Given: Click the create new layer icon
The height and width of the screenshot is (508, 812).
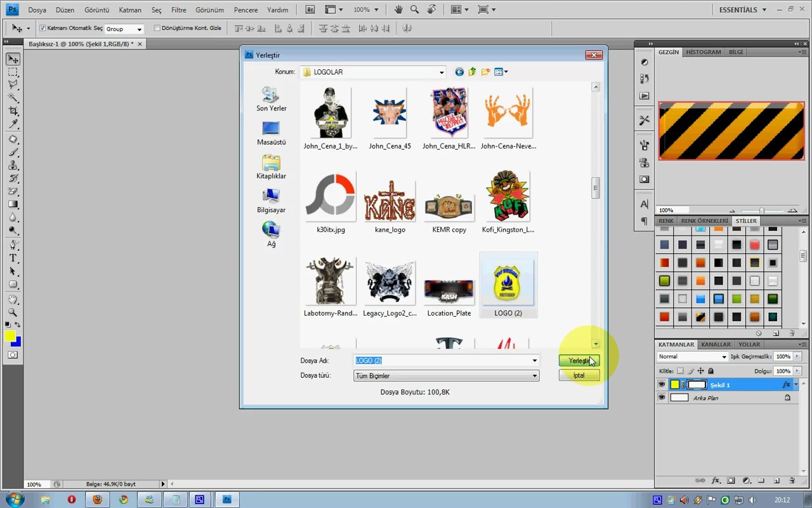Looking at the screenshot, I should pos(775,481).
